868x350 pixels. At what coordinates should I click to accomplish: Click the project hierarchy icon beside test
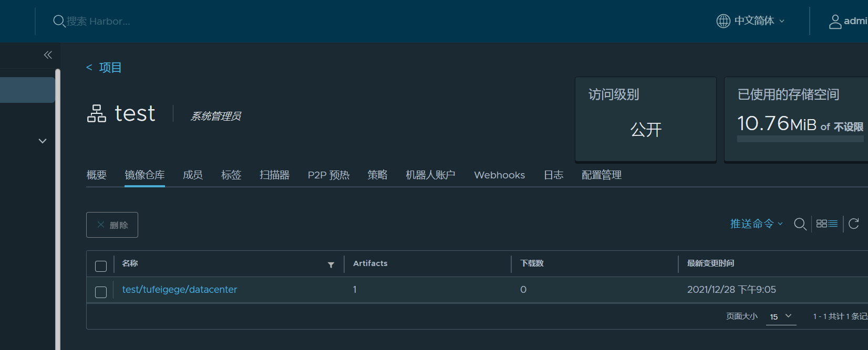[97, 113]
